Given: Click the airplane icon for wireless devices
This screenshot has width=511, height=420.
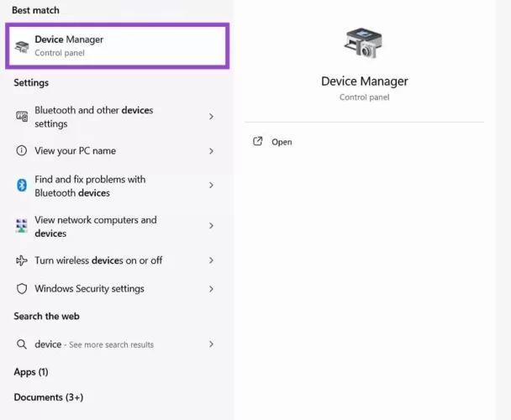Looking at the screenshot, I should pyautogui.click(x=22, y=260).
